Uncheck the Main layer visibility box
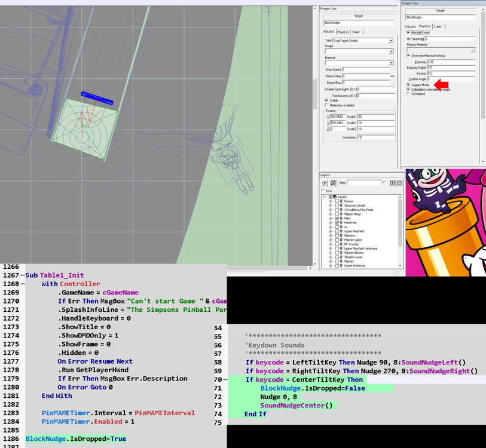This screenshot has height=448, width=486. coord(337,219)
